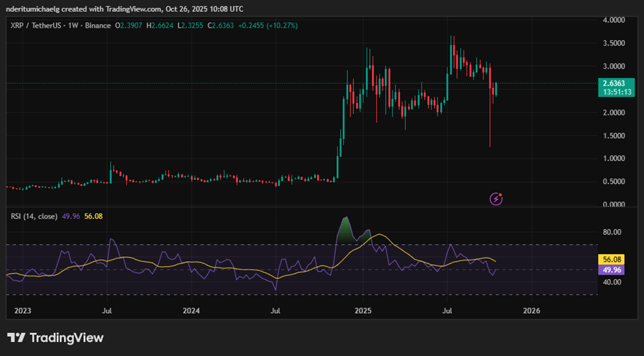The height and width of the screenshot is (356, 644).
Task: Click the 80.00 RSI scale label
Action: coord(612,232)
